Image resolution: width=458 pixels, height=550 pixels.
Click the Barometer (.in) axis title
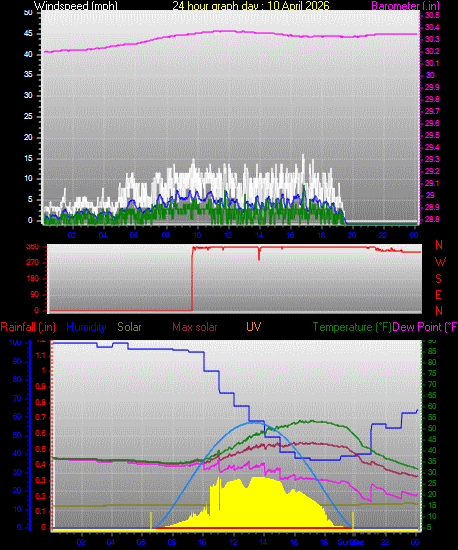pyautogui.click(x=405, y=6)
